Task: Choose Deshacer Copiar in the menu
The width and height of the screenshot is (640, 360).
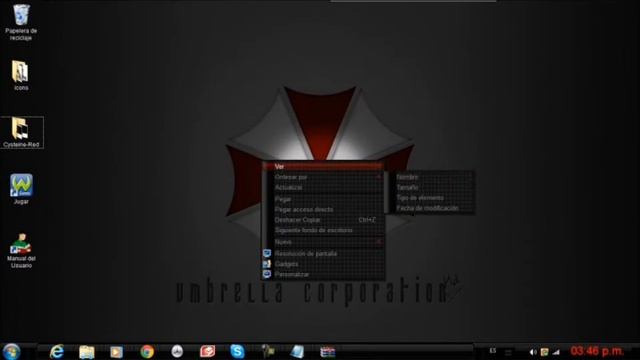Action: tap(324, 220)
